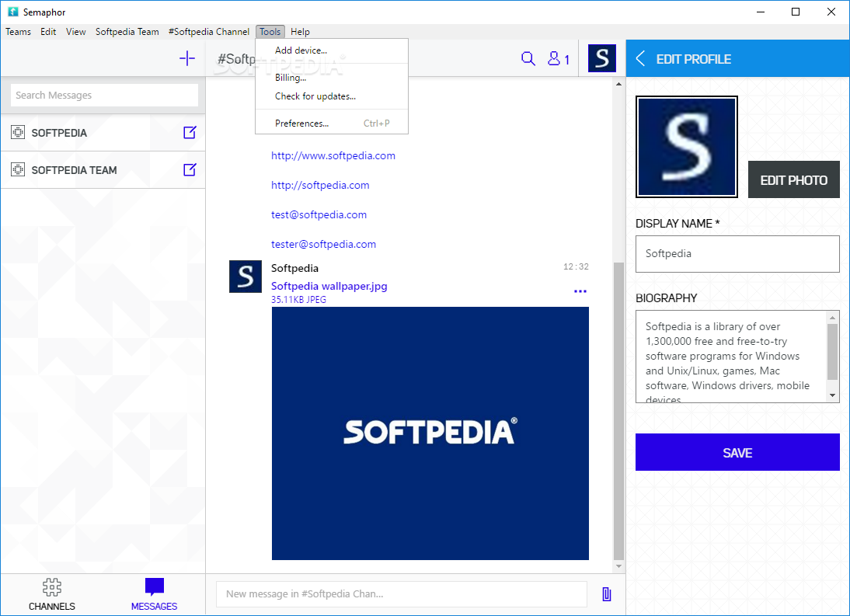Click the profile photo thumbnail
The width and height of the screenshot is (850, 616).
686,147
